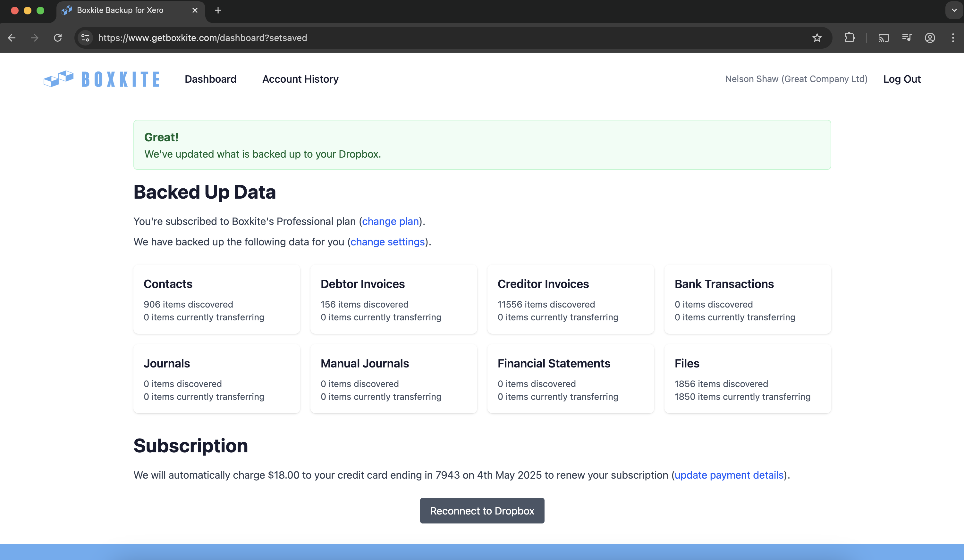The image size is (964, 560).
Task: Open the Dashboard nav item
Action: pyautogui.click(x=210, y=79)
